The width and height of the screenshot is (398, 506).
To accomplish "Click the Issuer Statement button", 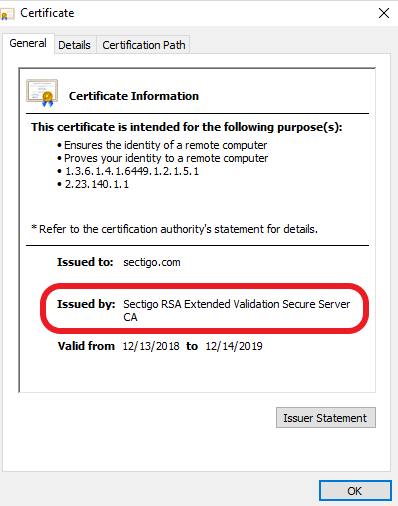I will click(x=326, y=418).
